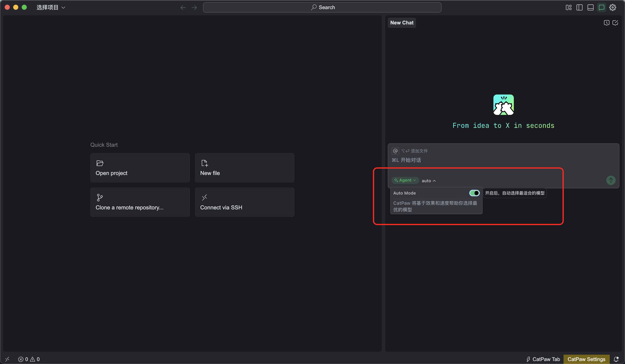
Task: Expand the Agent mode dropdown
Action: tap(405, 180)
